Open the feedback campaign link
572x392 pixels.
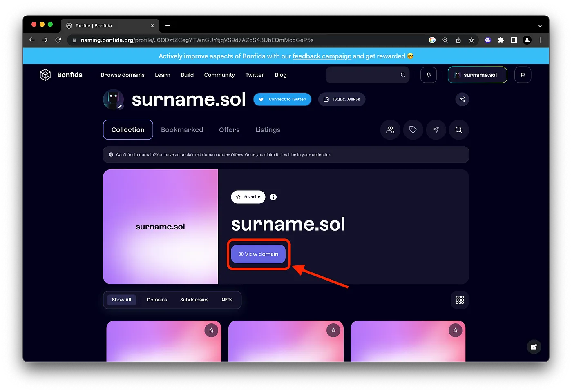[x=322, y=56]
